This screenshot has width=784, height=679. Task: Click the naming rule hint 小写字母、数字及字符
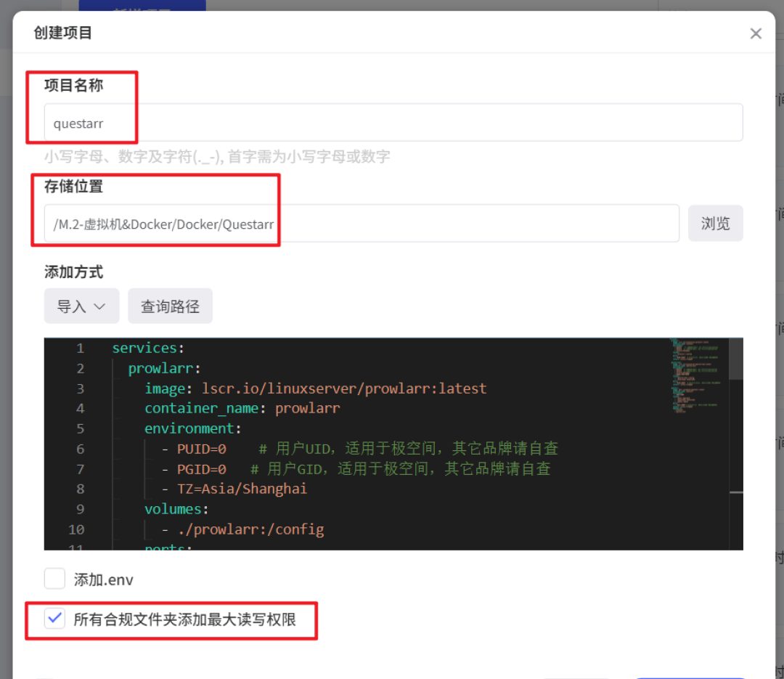(217, 157)
